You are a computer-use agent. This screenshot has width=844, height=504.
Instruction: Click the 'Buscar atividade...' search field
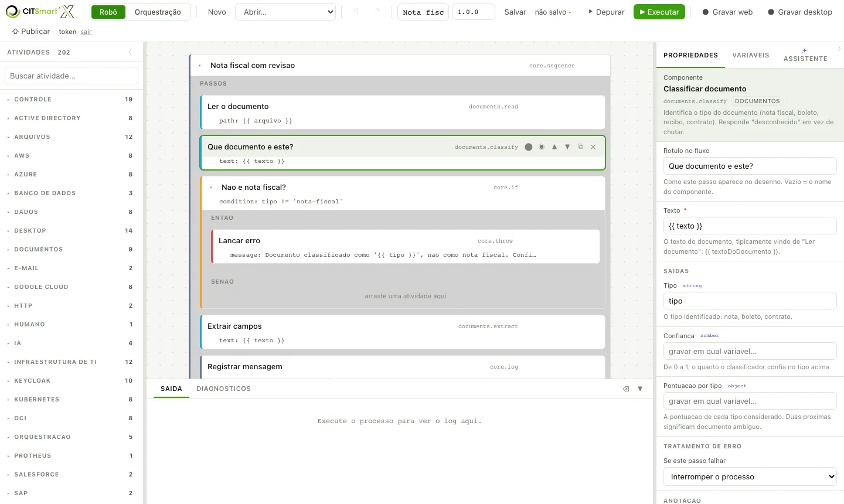coord(72,76)
